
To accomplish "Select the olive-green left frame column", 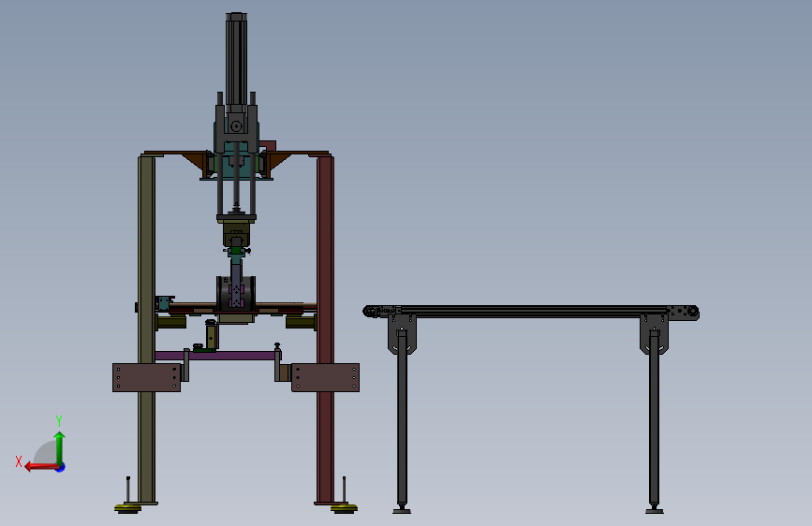I will tap(146, 329).
